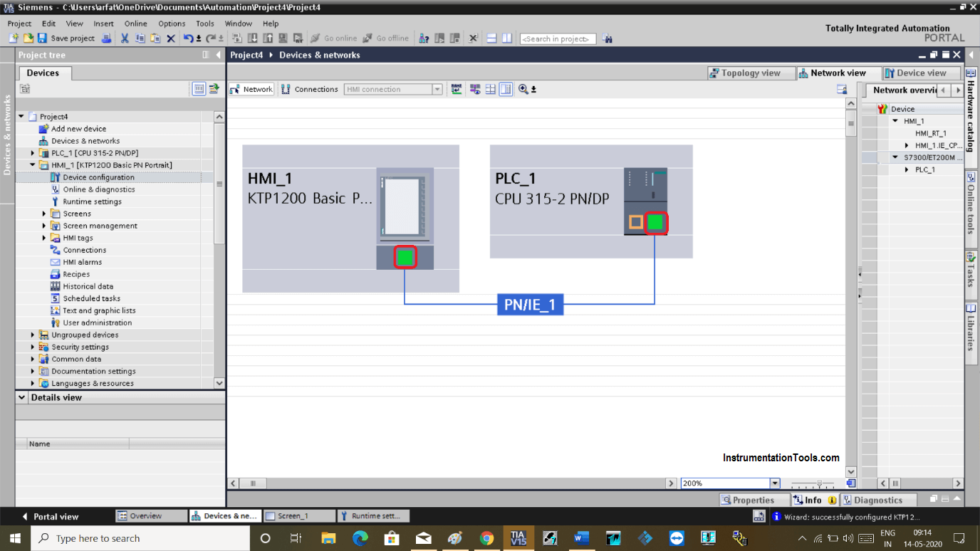Viewport: 980px width, 551px height.
Task: Expand the HMI tags arrow
Action: click(x=44, y=238)
